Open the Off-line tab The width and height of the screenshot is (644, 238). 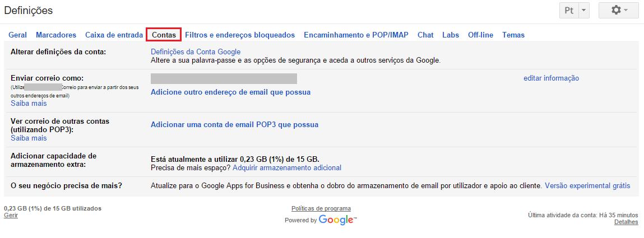pos(480,35)
